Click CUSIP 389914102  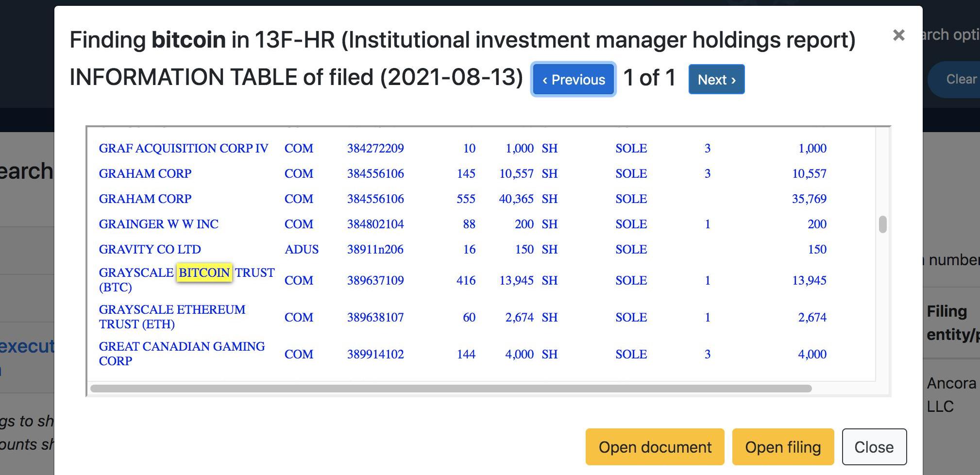(x=375, y=354)
